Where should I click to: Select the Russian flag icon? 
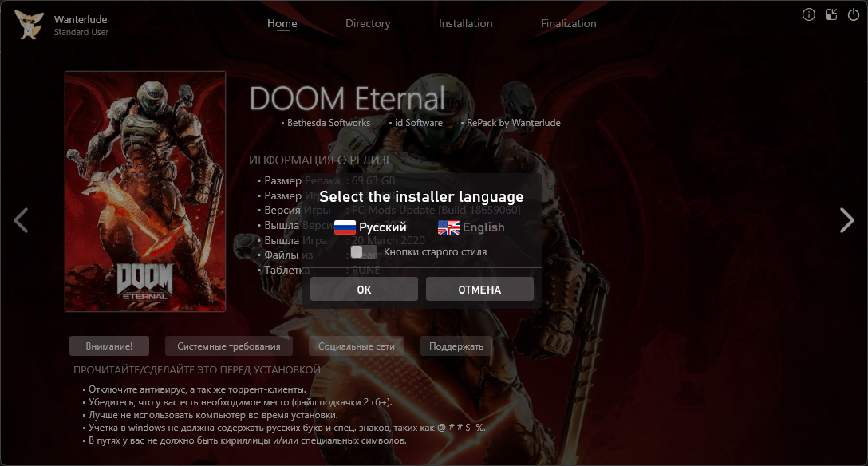coord(345,227)
